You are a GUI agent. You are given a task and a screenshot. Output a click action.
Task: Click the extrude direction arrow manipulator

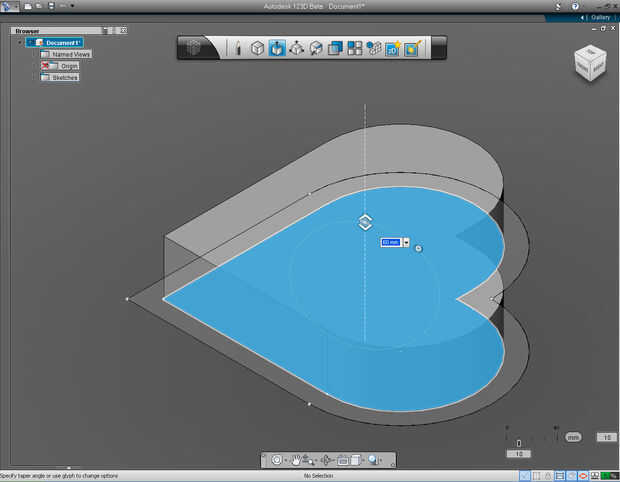[366, 222]
